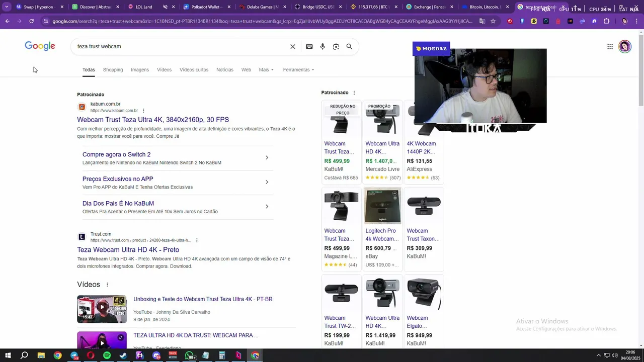Open options beside right-side Patrocinado heading
Image resolution: width=644 pixels, height=362 pixels.
[x=354, y=93]
